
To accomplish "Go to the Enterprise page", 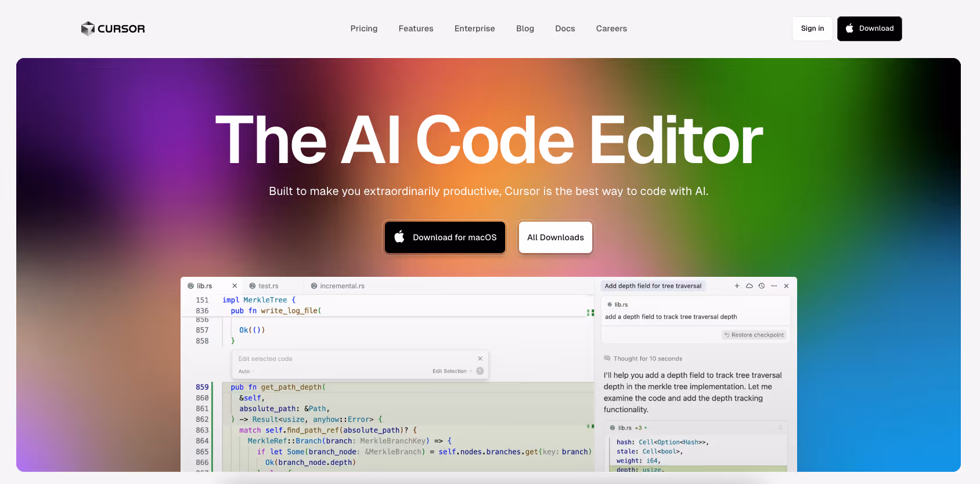I will tap(475, 28).
